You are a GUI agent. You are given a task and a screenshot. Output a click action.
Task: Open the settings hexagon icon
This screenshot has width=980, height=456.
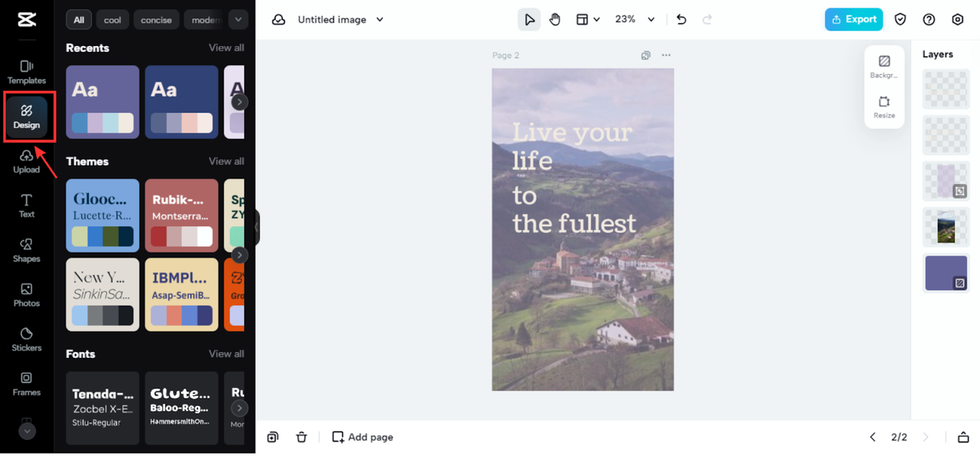coord(958,20)
